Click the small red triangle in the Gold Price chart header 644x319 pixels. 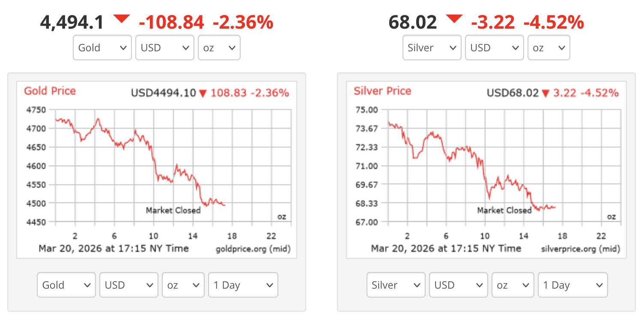[203, 93]
